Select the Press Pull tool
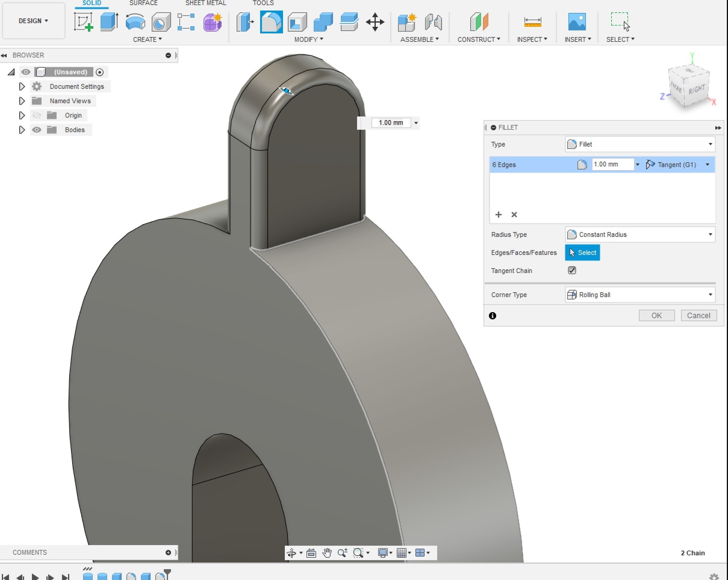Screen dimensions: 728x580 click(245, 22)
